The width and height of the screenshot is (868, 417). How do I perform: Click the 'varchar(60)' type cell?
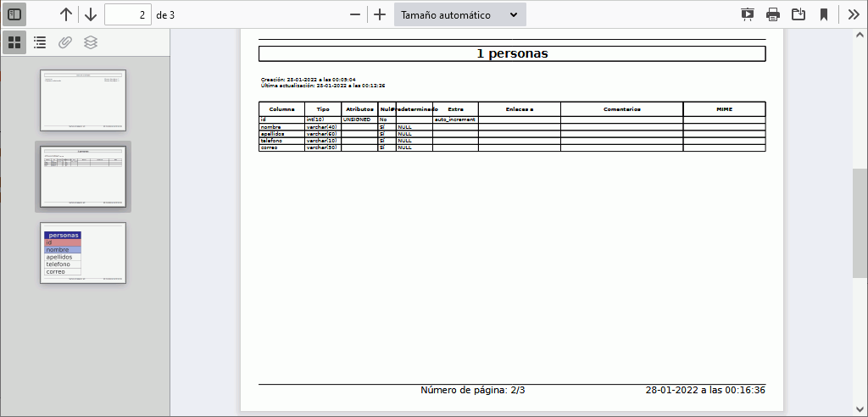pyautogui.click(x=323, y=134)
